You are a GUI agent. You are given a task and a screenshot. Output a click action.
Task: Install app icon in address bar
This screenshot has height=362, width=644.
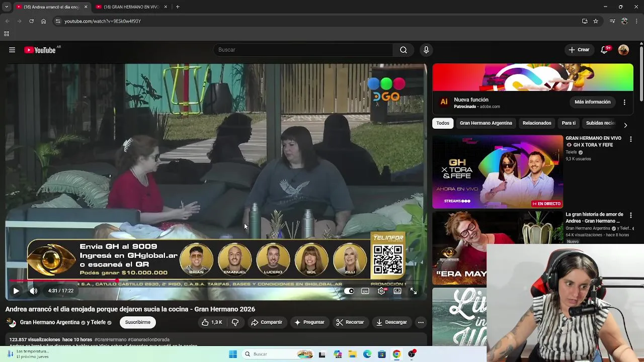tap(585, 21)
